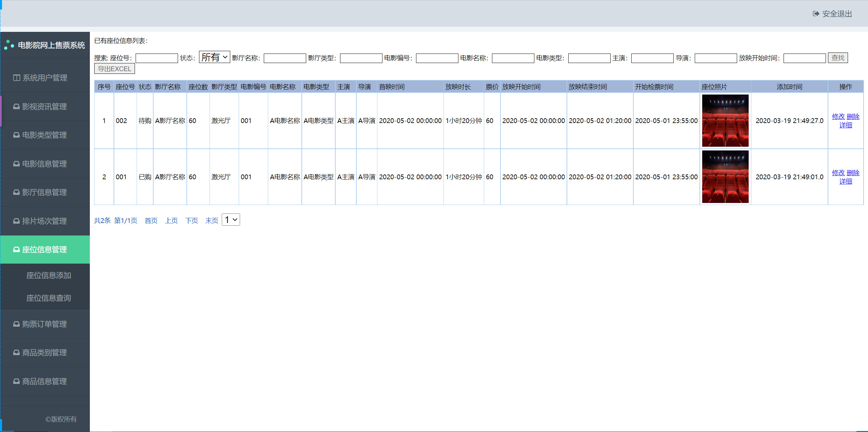Click the 商品信息管理 tray icon
This screenshot has width=868, height=432.
(16, 382)
